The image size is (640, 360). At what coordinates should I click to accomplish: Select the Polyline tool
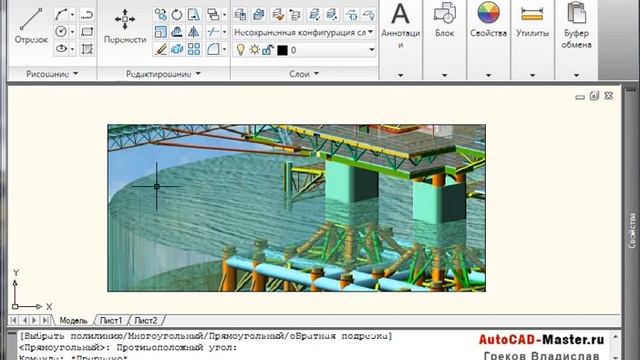pyautogui.click(x=87, y=15)
